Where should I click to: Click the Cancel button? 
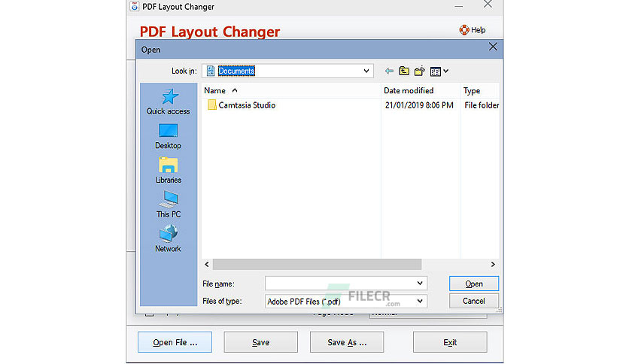(x=474, y=301)
